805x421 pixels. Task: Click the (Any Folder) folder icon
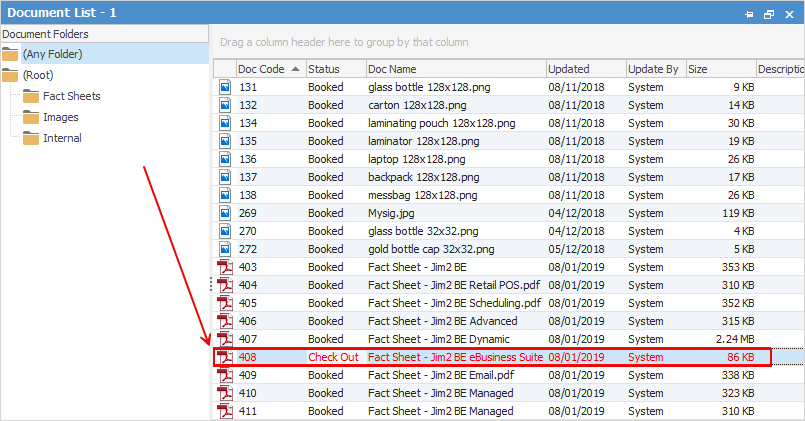point(10,54)
